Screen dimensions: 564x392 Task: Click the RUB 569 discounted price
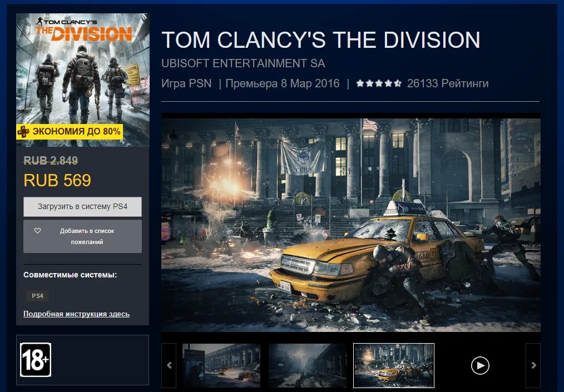(x=57, y=180)
